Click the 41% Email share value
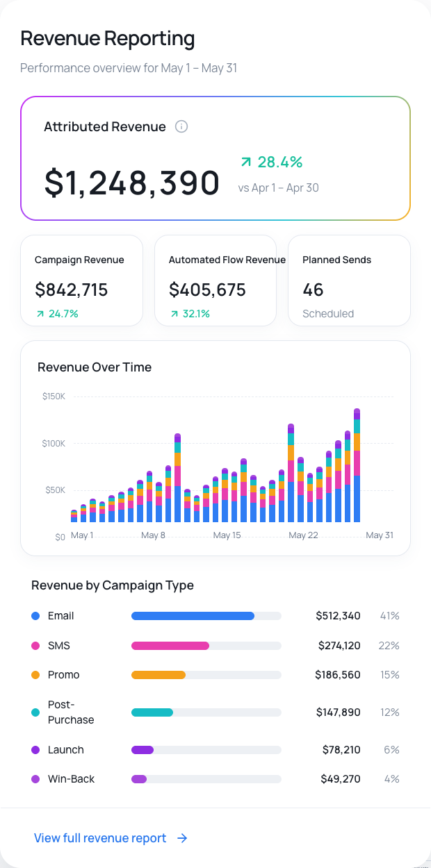Viewport: 431px width, 868px height. click(x=390, y=616)
